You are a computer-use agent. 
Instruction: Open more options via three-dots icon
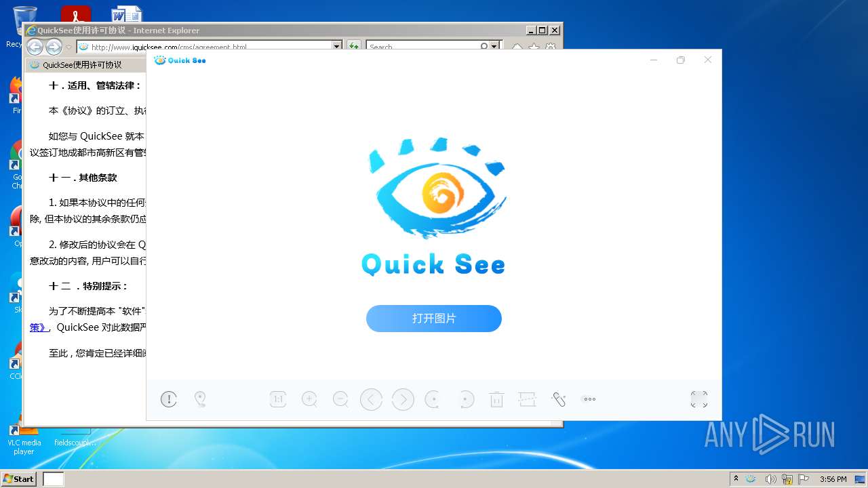tap(590, 400)
